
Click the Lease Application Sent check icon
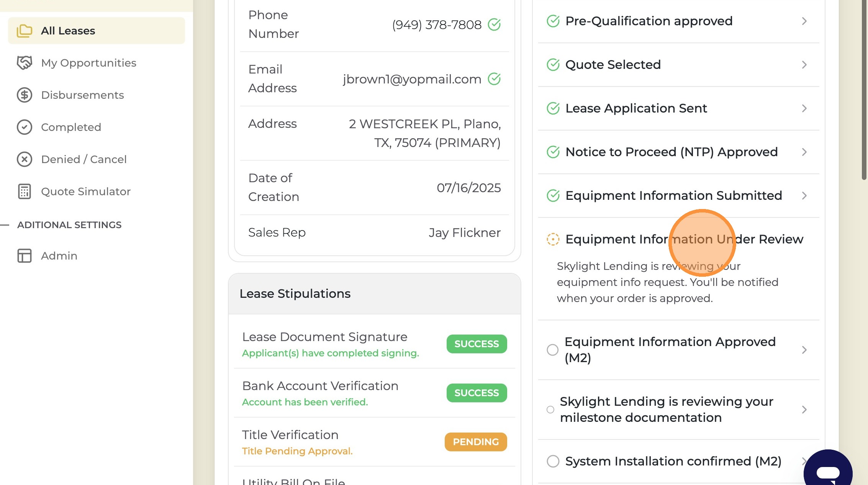coord(553,108)
